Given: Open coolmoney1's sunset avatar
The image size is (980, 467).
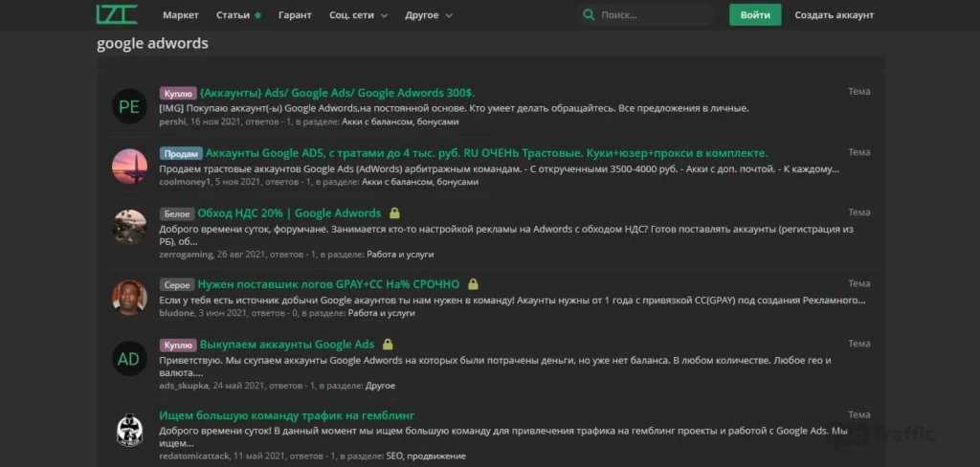Looking at the screenshot, I should 129,167.
